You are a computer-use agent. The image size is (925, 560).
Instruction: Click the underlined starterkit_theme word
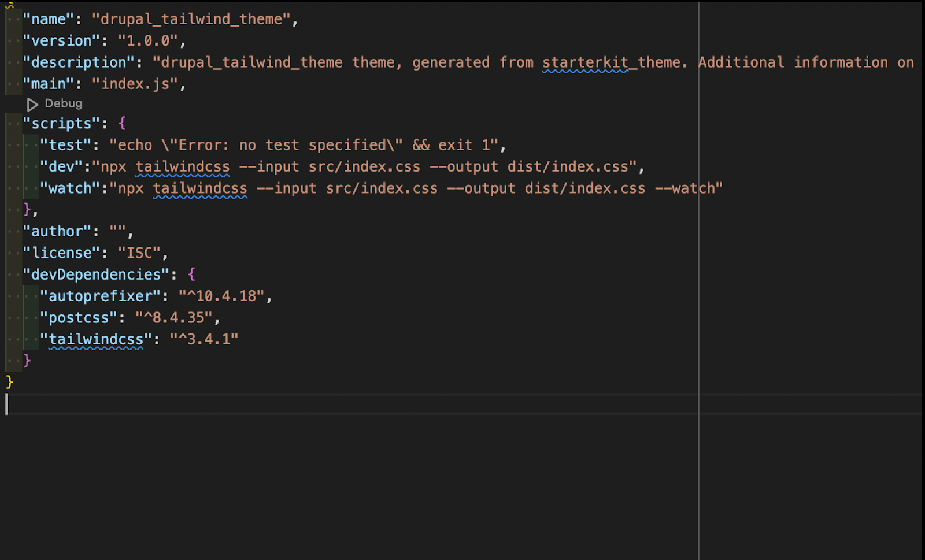coord(611,62)
